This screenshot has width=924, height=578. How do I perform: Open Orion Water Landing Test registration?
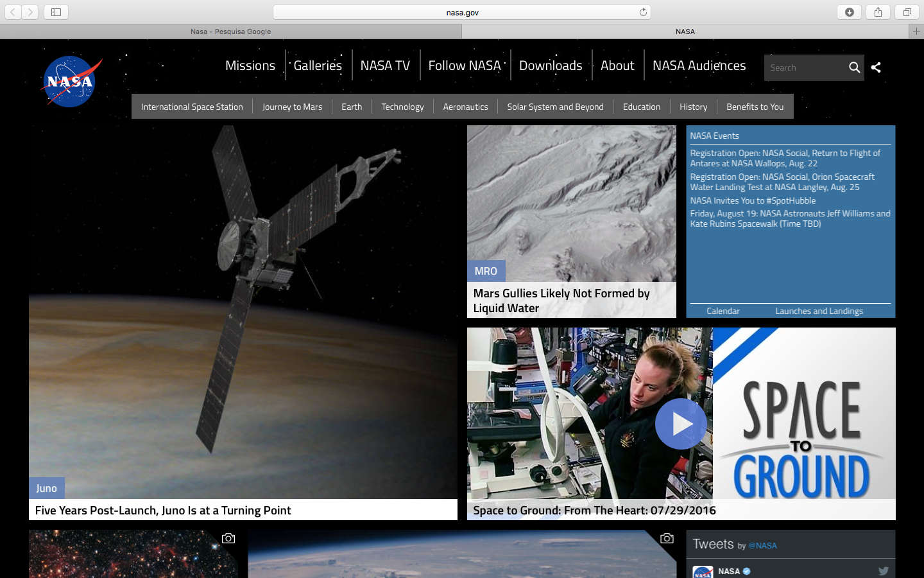[782, 182]
